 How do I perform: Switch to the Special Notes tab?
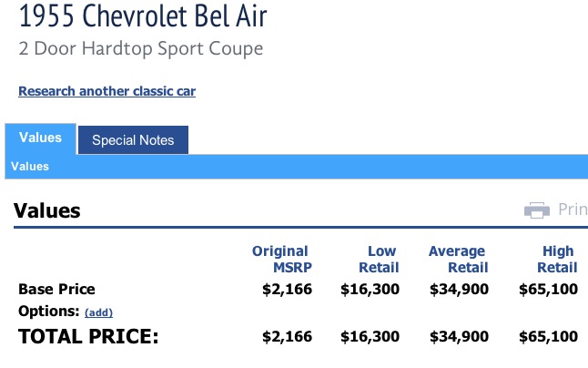(133, 140)
